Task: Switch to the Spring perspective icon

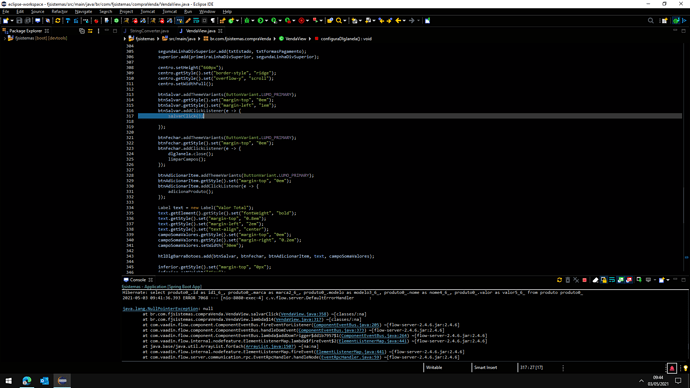Action: click(x=676, y=21)
